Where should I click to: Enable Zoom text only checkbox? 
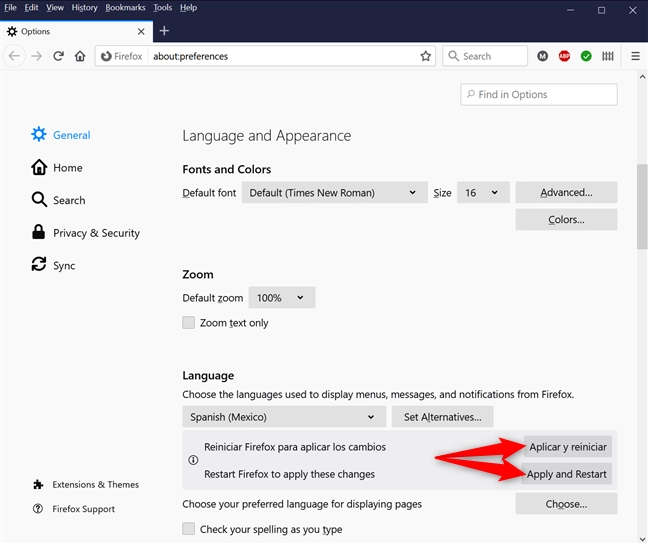tap(188, 323)
